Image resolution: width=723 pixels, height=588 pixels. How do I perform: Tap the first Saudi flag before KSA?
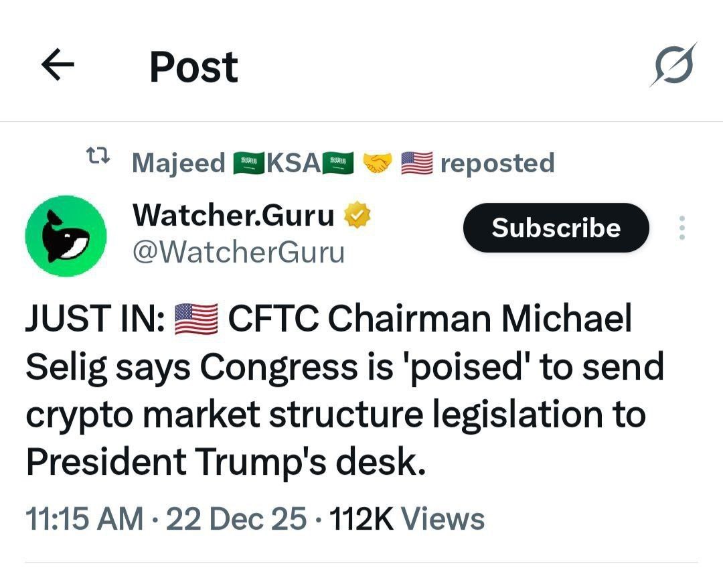click(248, 163)
